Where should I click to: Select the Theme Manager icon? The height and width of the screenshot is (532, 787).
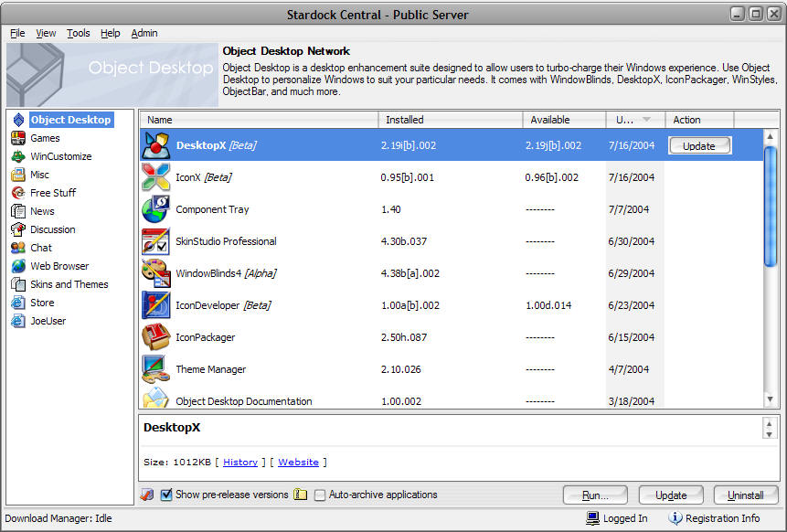click(x=156, y=369)
